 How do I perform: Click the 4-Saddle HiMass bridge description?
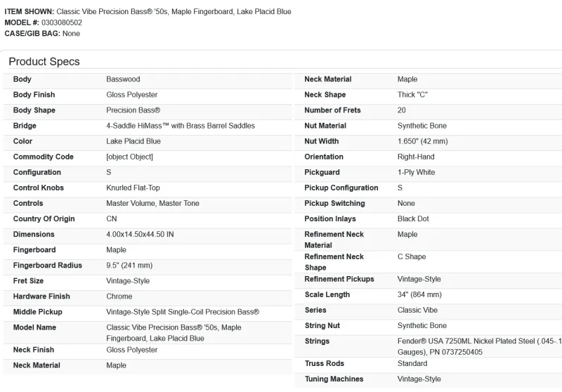coord(181,126)
